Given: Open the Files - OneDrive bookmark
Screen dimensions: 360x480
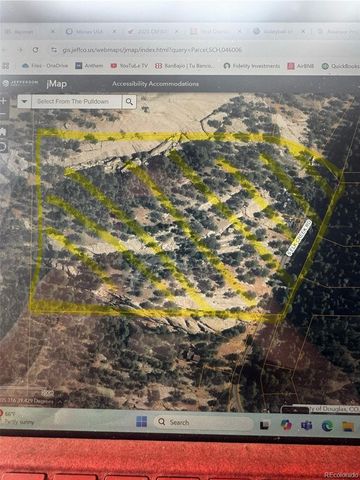Looking at the screenshot, I should 45,66.
